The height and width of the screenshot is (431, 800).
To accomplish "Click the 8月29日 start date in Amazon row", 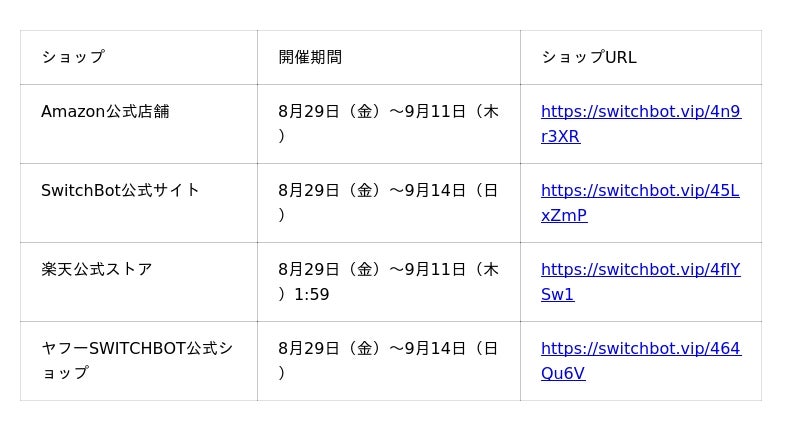I will point(304,112).
